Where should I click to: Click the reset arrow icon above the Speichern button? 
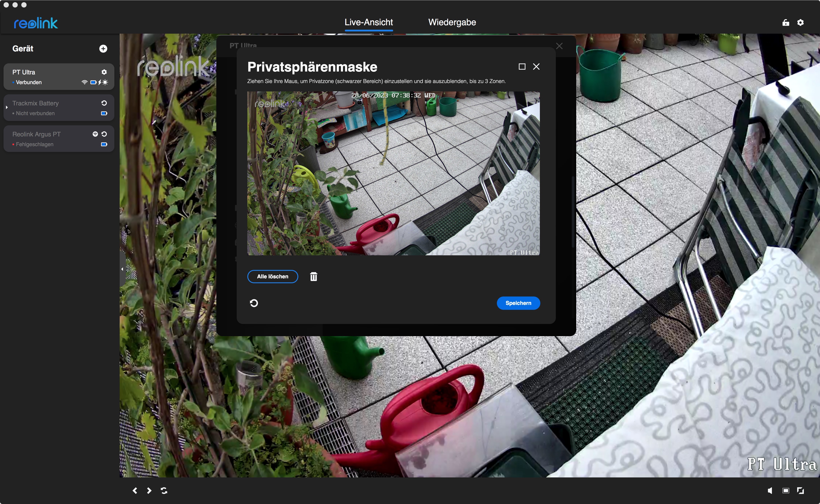254,303
